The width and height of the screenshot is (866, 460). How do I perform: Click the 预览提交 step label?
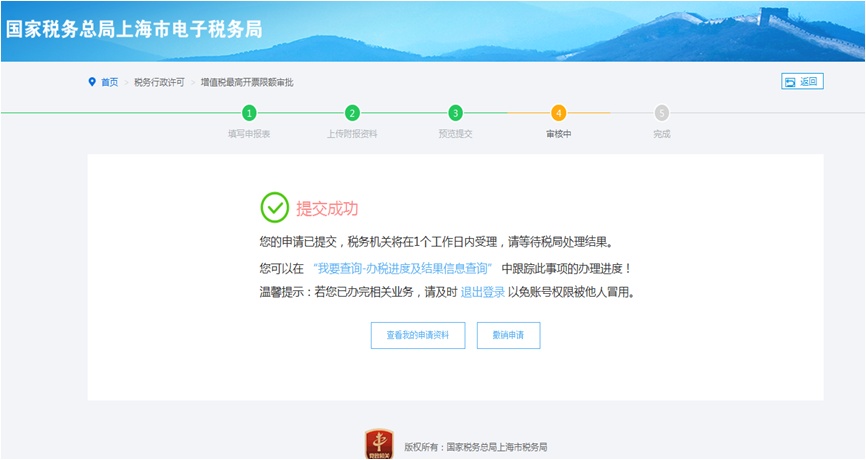coord(455,134)
